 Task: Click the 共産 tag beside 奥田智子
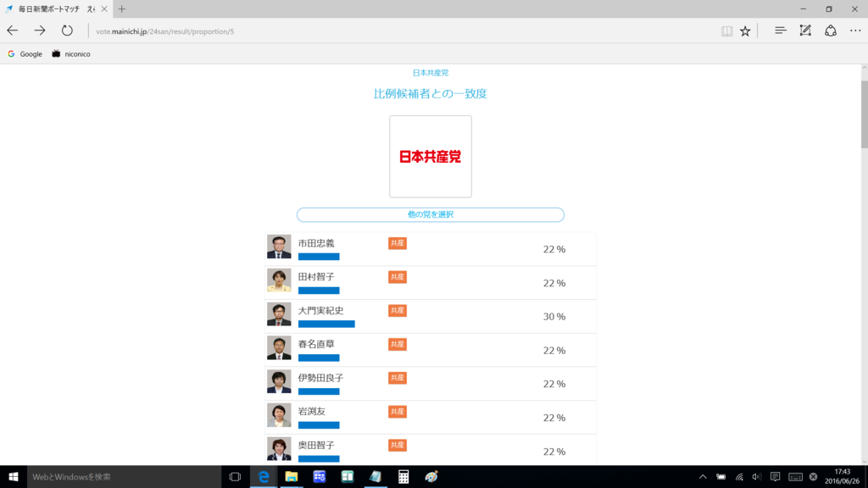point(398,446)
